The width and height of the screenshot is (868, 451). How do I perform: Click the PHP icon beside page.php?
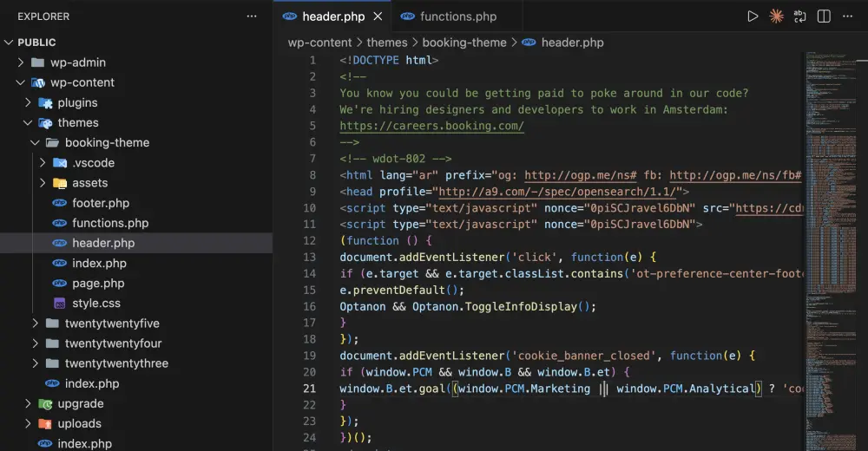point(60,284)
